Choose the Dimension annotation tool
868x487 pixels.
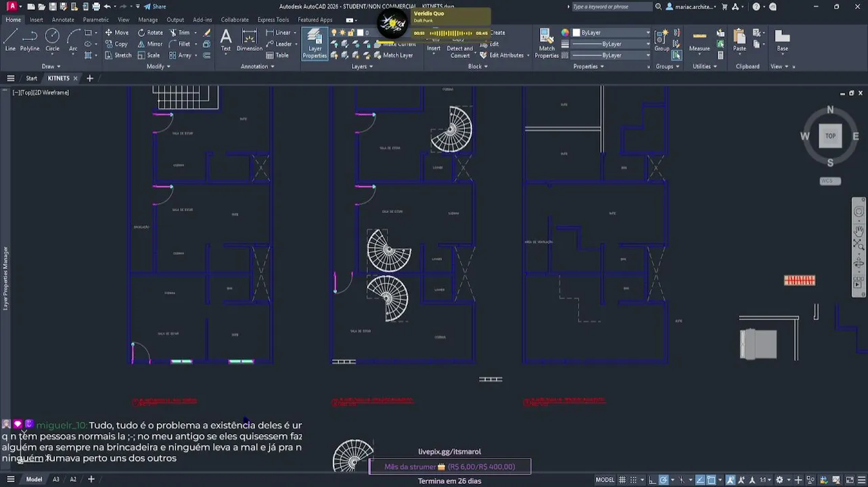click(x=249, y=41)
